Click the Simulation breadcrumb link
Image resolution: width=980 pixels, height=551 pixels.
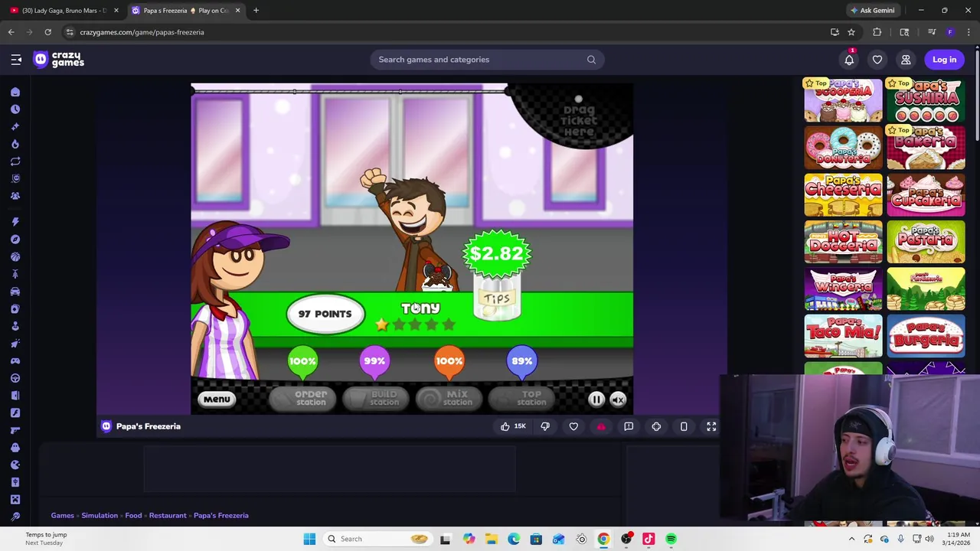pos(100,515)
